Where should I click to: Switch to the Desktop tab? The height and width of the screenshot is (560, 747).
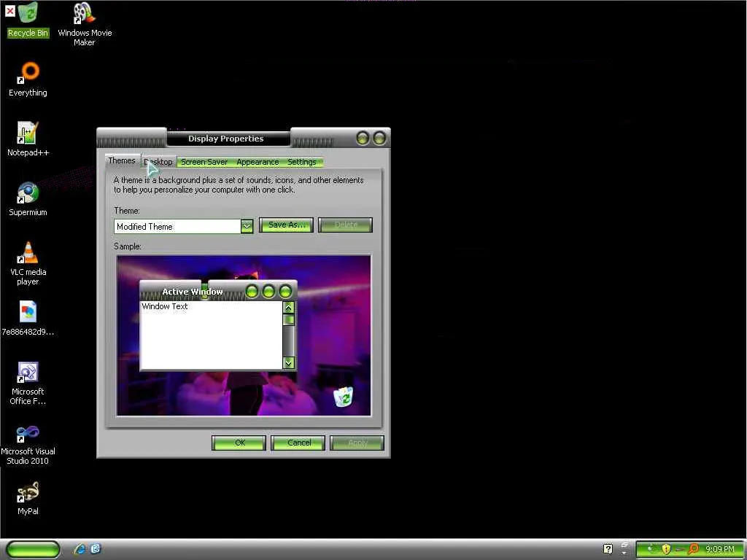(158, 162)
